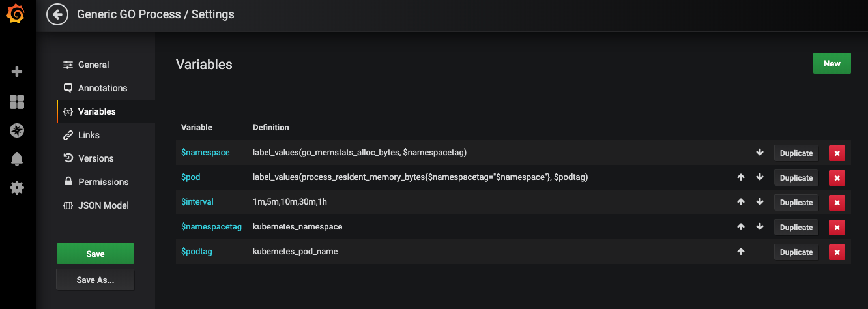Open the Configuration gear icon
The width and height of the screenshot is (868, 309).
pyautogui.click(x=17, y=188)
